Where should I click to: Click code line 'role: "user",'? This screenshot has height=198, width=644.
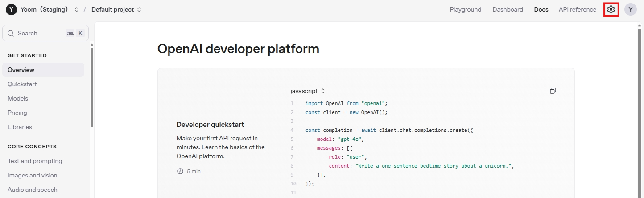pos(347,157)
